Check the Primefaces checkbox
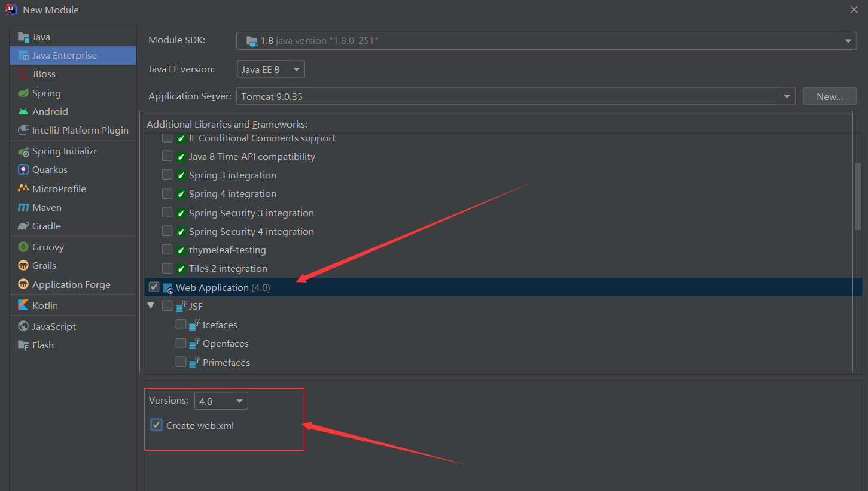The width and height of the screenshot is (868, 491). pyautogui.click(x=181, y=362)
